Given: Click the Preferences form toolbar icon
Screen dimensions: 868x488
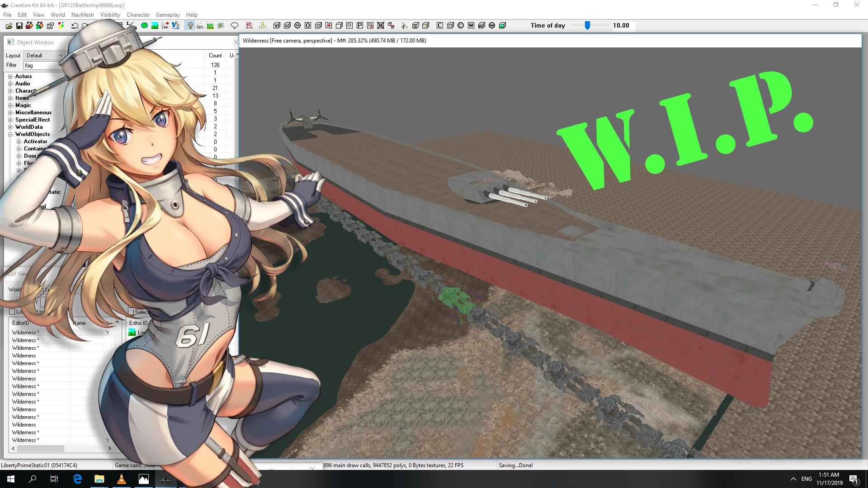Looking at the screenshot, I should point(50,26).
